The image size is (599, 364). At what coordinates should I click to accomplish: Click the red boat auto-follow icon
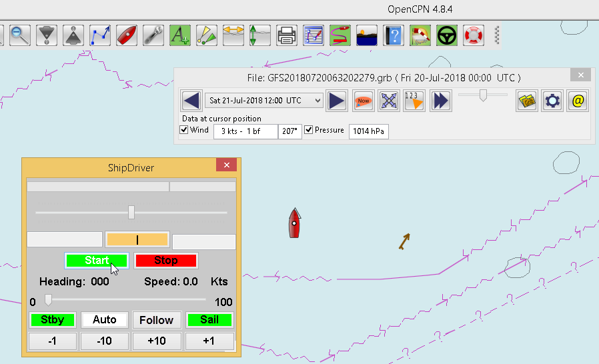pyautogui.click(x=127, y=35)
